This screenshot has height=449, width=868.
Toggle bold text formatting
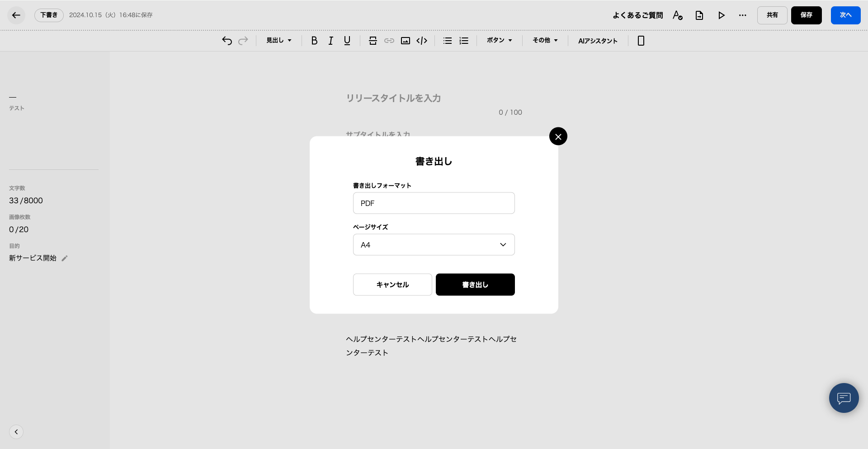point(314,41)
